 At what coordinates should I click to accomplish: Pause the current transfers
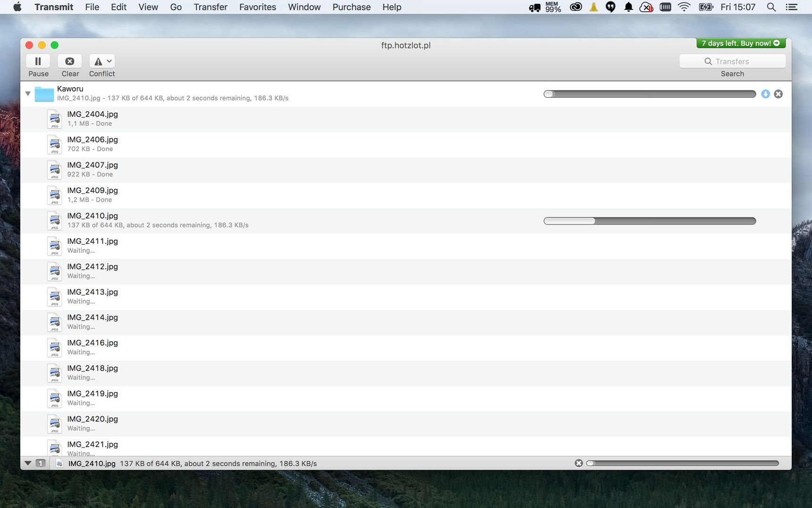pyautogui.click(x=38, y=61)
